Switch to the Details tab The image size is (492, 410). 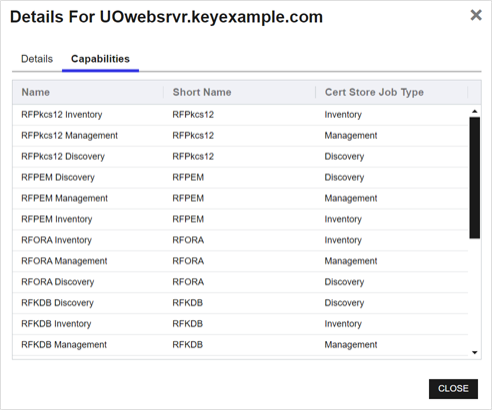point(37,59)
